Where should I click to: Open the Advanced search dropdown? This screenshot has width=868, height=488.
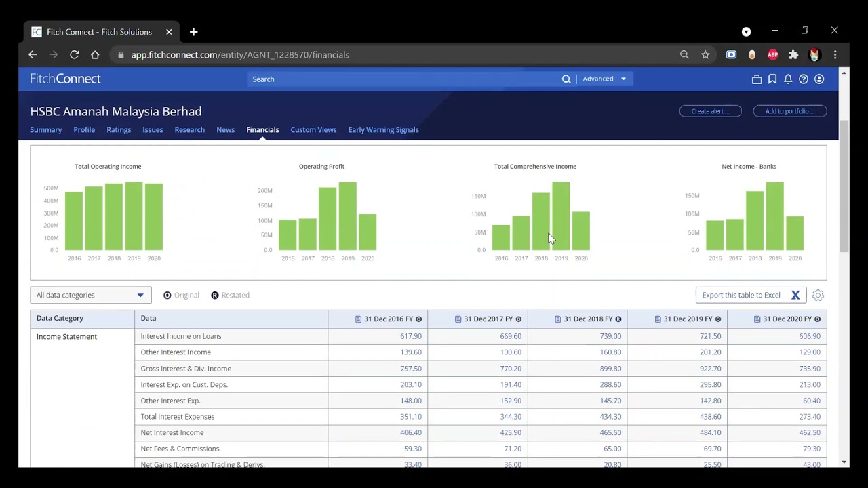pos(604,79)
